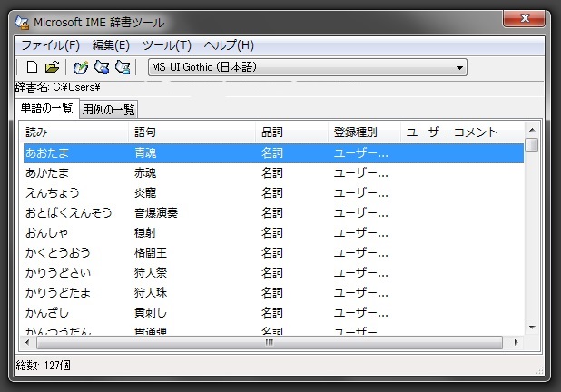Click ユーザー... in the えんちょう row
Screen dimensions: 561x392
(x=361, y=193)
